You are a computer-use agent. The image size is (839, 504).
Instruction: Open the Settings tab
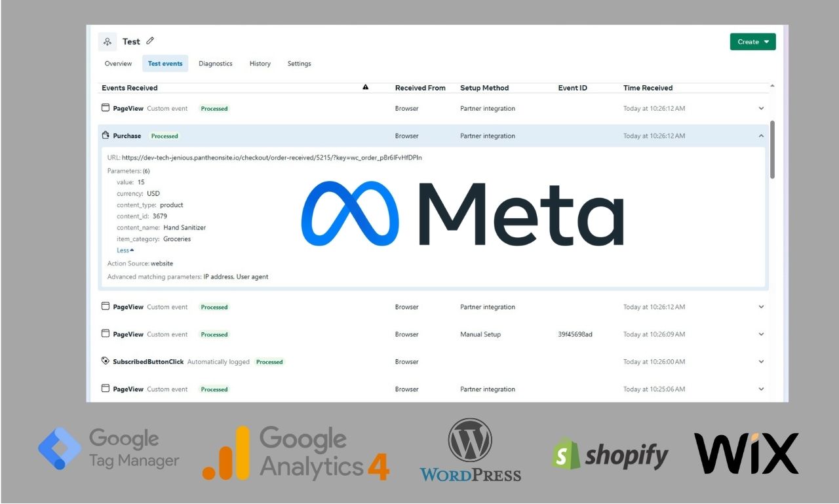pyautogui.click(x=300, y=64)
